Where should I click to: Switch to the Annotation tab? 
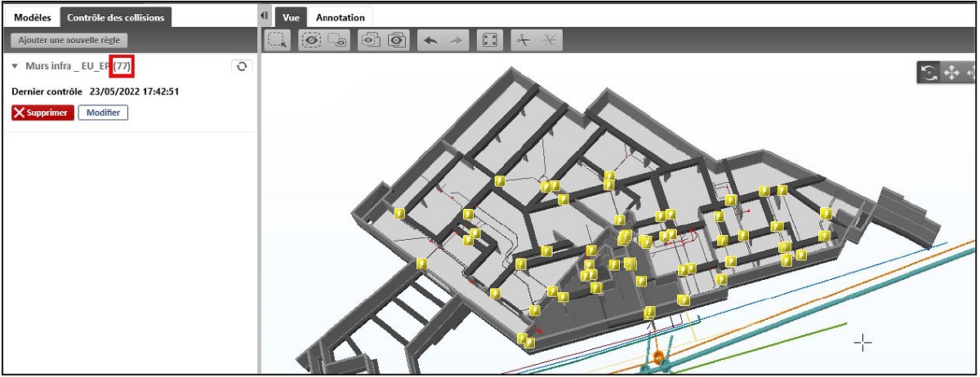[x=341, y=17]
